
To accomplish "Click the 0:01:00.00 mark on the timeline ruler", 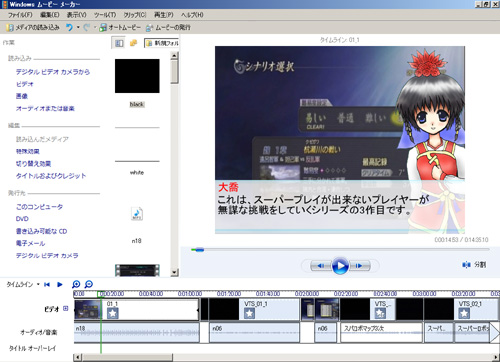I will pos(190,294).
